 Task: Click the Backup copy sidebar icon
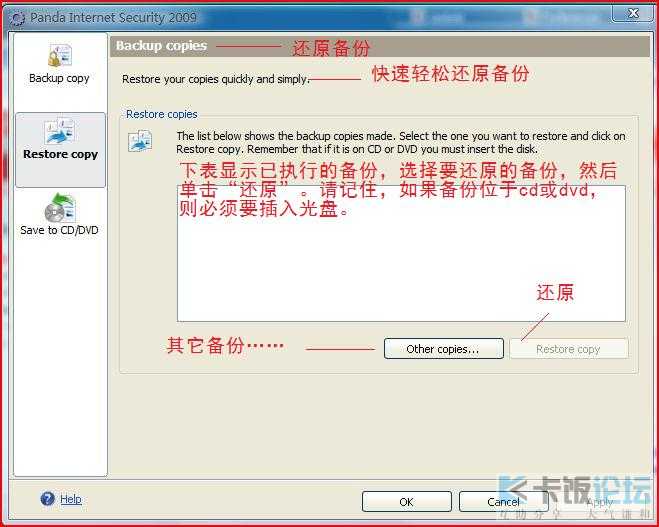[x=59, y=56]
